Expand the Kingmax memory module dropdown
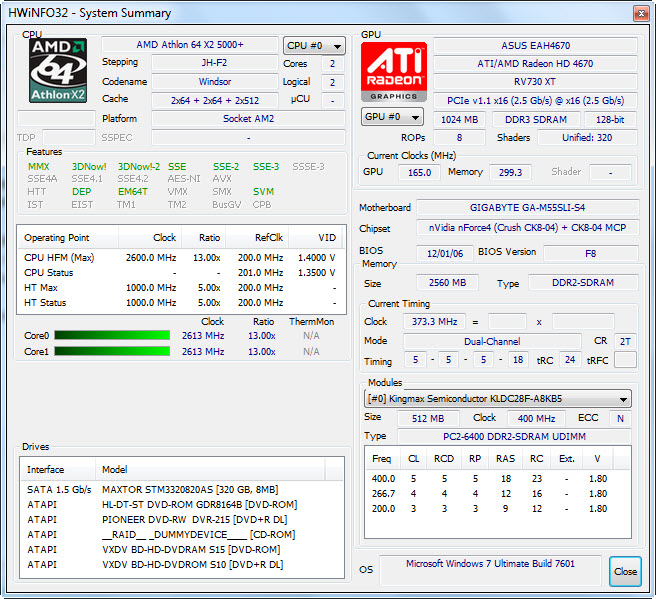656x599 pixels. (497, 399)
